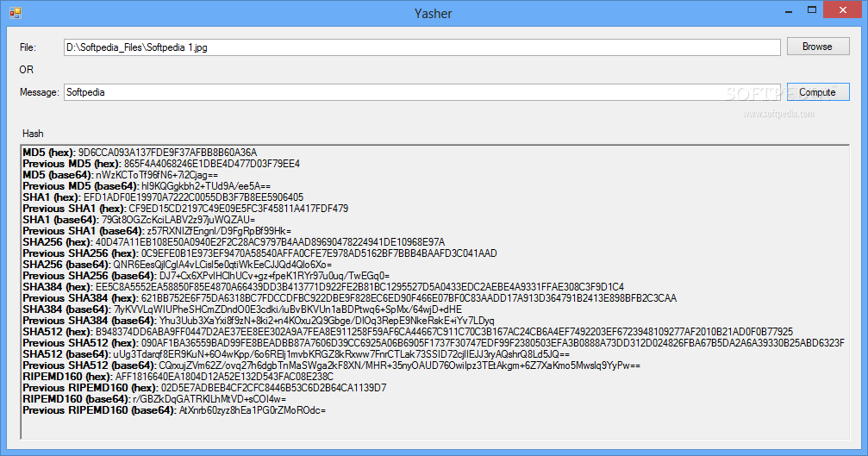Click the SHA384 (base64) hash line
The height and width of the screenshot is (456, 868).
[242, 309]
